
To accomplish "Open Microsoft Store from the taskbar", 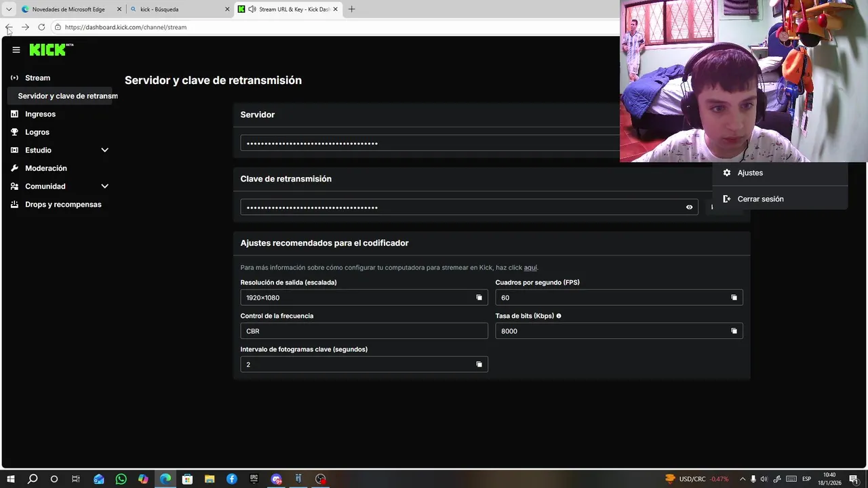I will [187, 479].
